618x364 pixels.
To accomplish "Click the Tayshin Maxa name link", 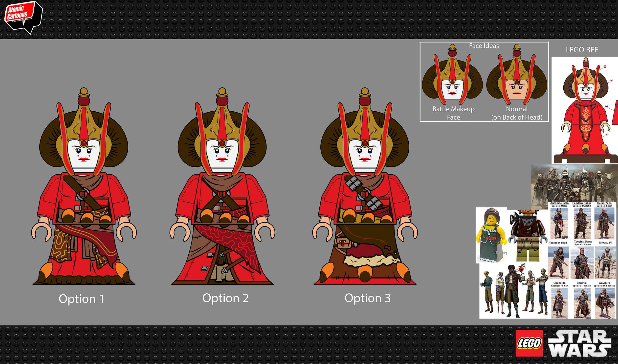I will pyautogui.click(x=583, y=242).
